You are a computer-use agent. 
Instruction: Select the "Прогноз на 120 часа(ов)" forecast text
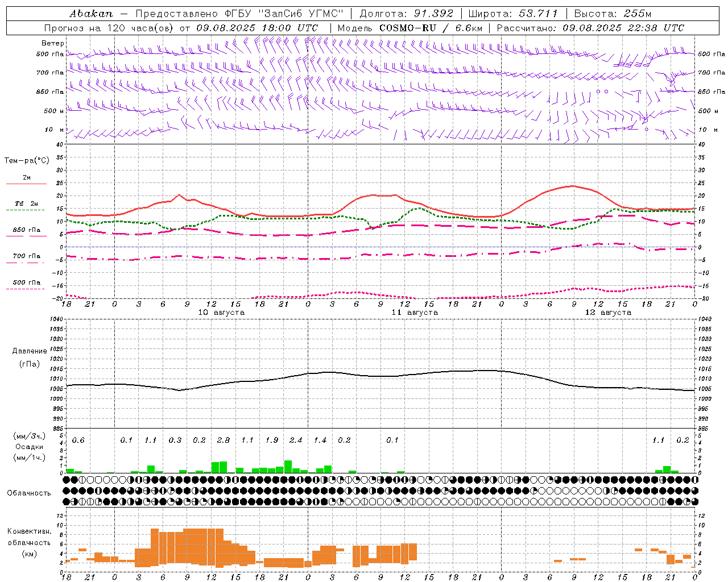(x=110, y=28)
